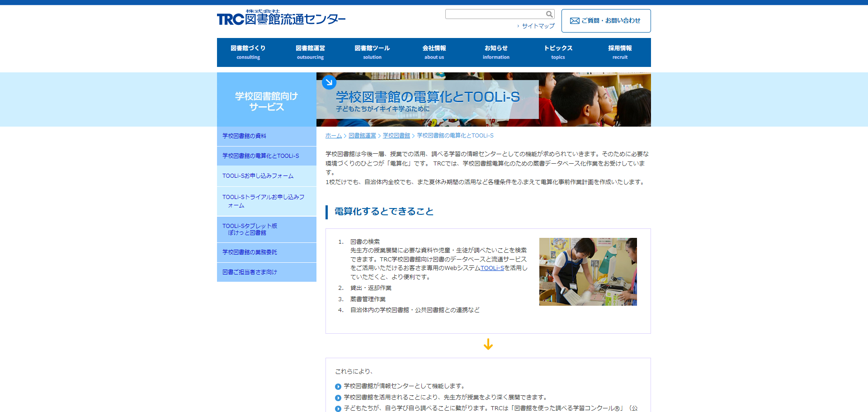Click the librarian photo thumbnail

point(588,272)
